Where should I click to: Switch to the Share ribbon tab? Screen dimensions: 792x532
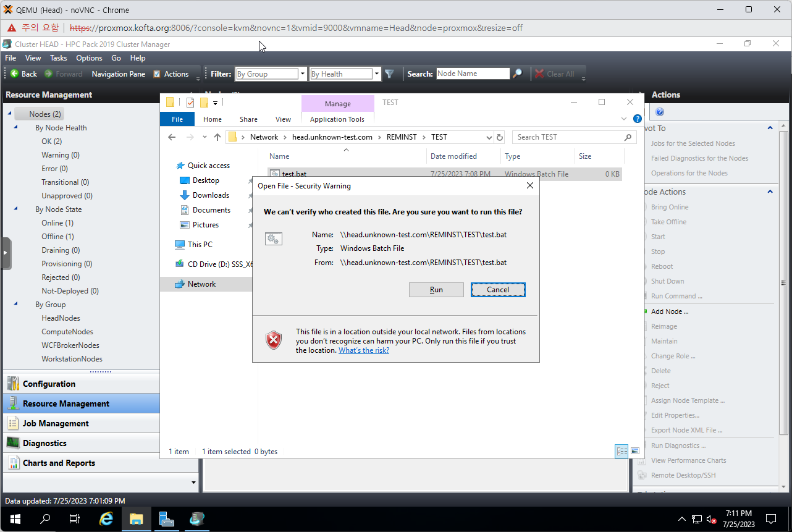click(248, 119)
